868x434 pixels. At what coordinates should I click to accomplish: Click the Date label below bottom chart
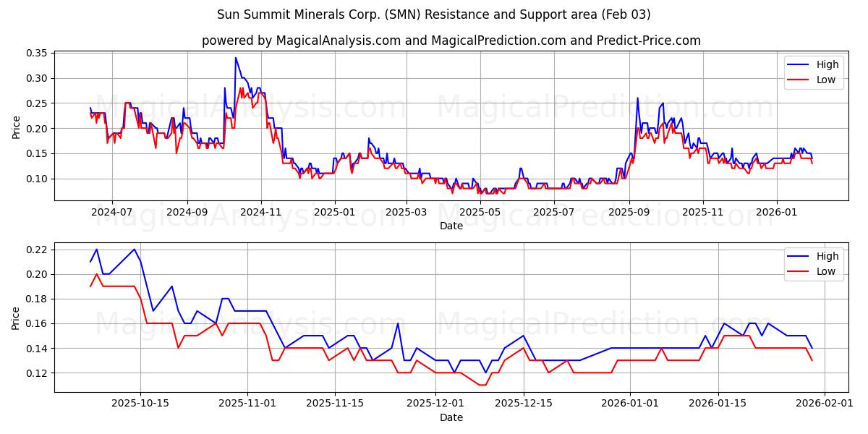pyautogui.click(x=450, y=417)
